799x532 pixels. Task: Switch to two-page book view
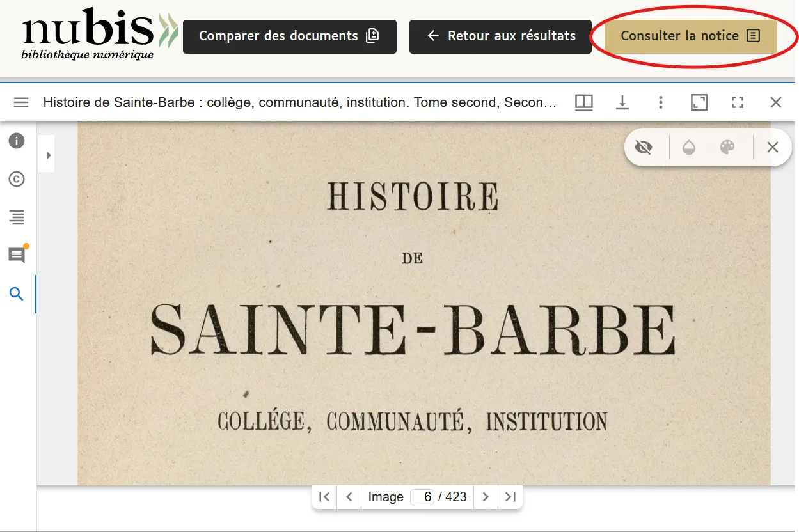click(583, 102)
